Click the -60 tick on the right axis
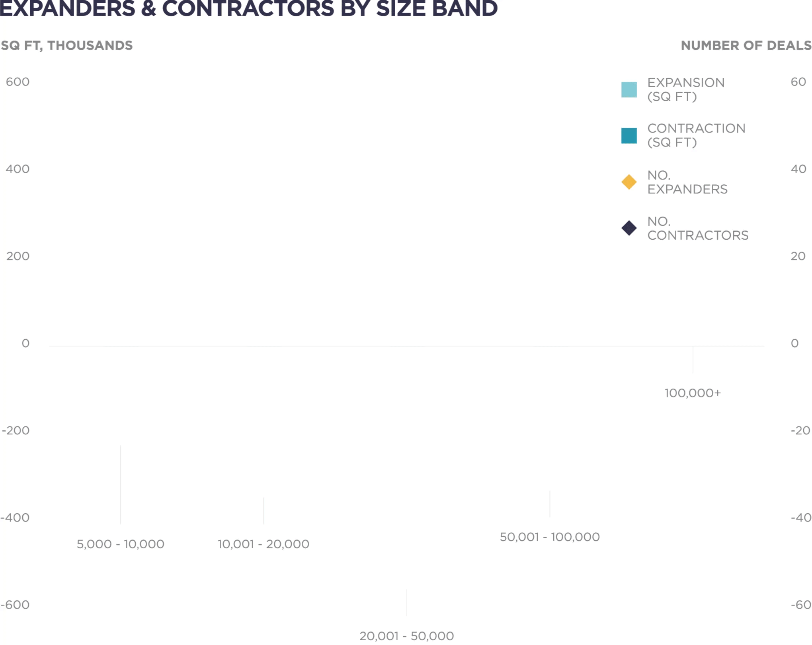Viewport: 812px width, 645px height. tap(800, 605)
